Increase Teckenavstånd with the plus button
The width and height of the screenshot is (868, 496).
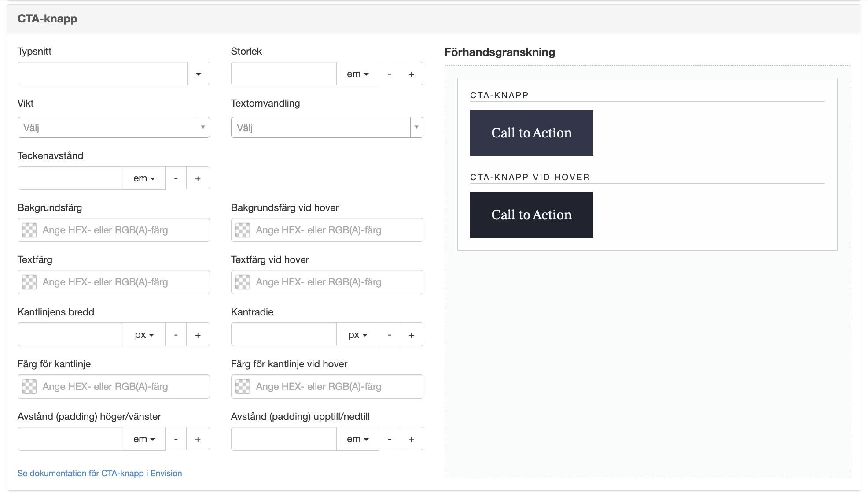click(198, 178)
